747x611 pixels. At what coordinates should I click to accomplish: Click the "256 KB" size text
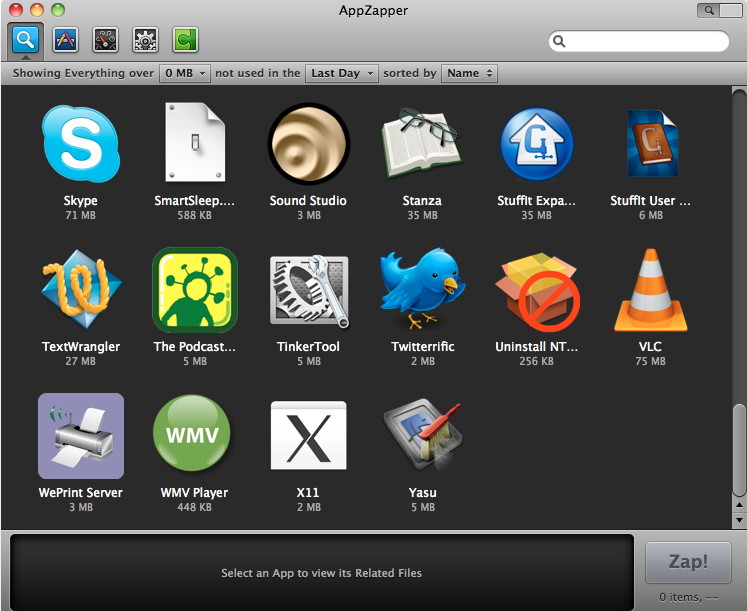tap(536, 361)
